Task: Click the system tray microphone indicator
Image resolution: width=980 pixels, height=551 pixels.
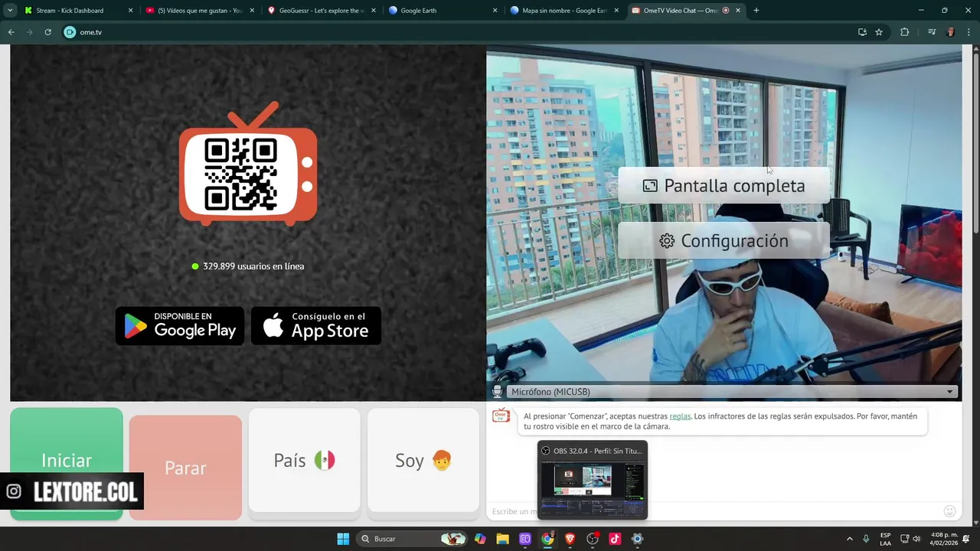Action: pyautogui.click(x=866, y=539)
